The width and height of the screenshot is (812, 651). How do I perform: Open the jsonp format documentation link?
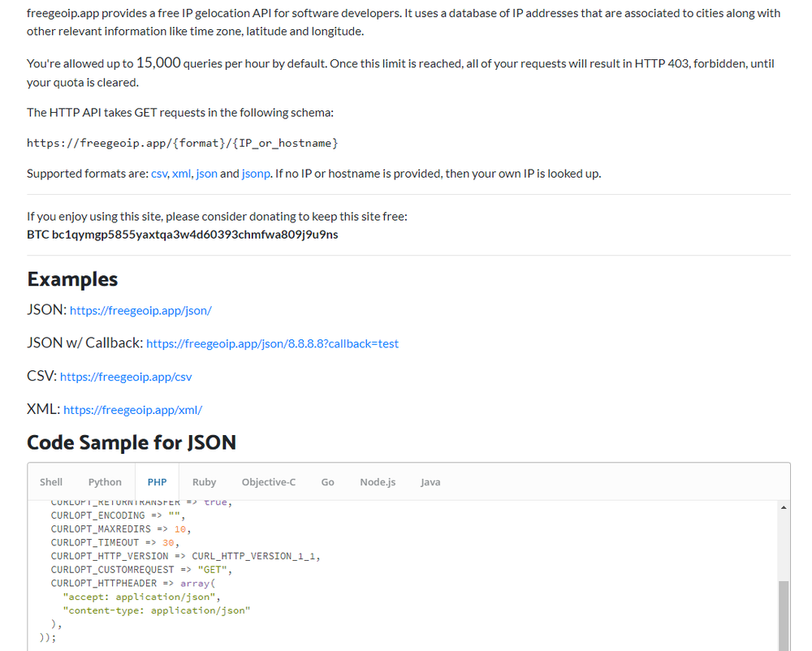256,173
